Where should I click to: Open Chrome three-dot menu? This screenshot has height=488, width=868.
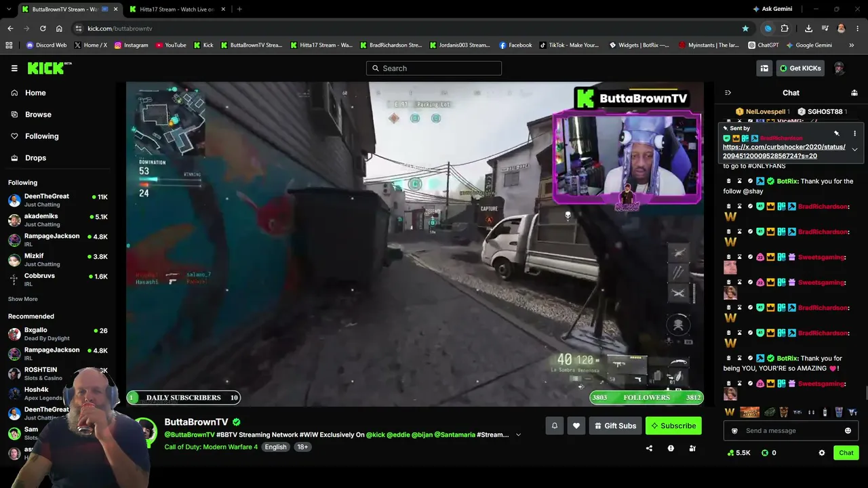[858, 28]
